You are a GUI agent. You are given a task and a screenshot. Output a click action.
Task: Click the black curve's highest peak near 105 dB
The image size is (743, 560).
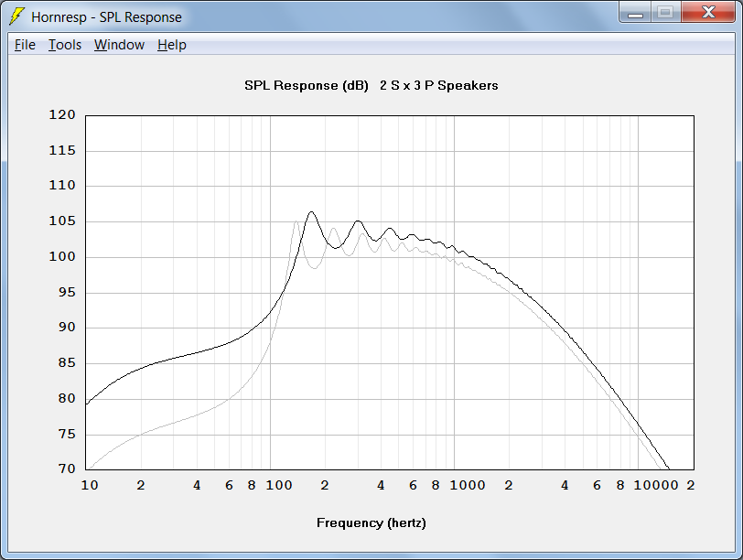tap(311, 211)
